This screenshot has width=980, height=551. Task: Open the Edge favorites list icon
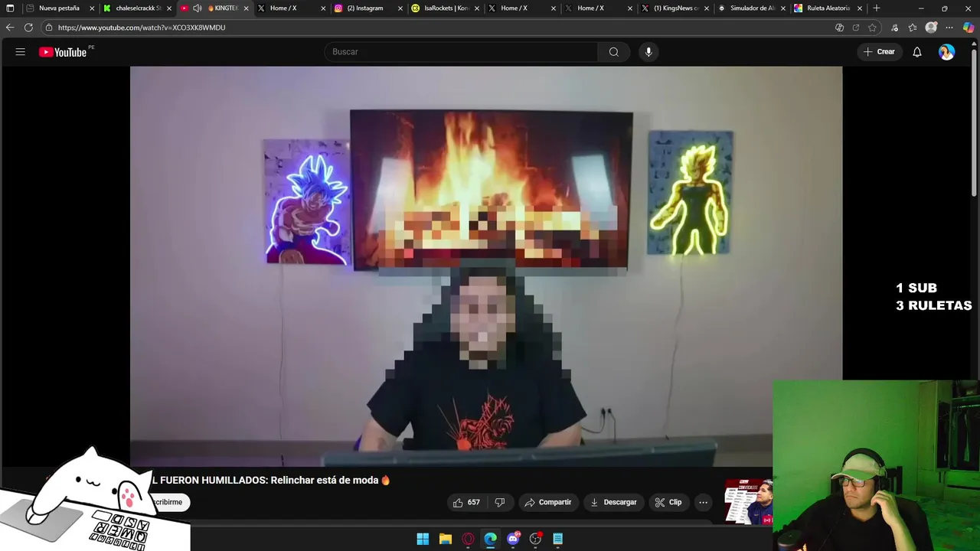[913, 28]
